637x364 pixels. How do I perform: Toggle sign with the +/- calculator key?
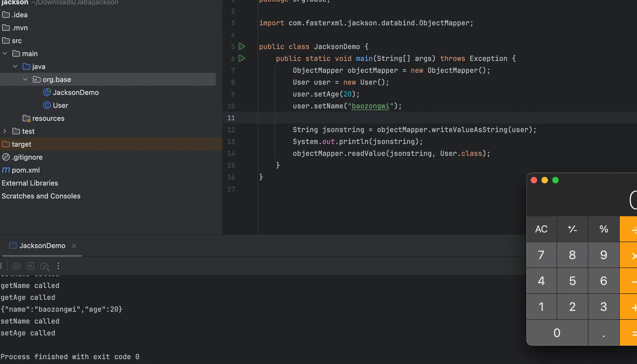tap(572, 229)
